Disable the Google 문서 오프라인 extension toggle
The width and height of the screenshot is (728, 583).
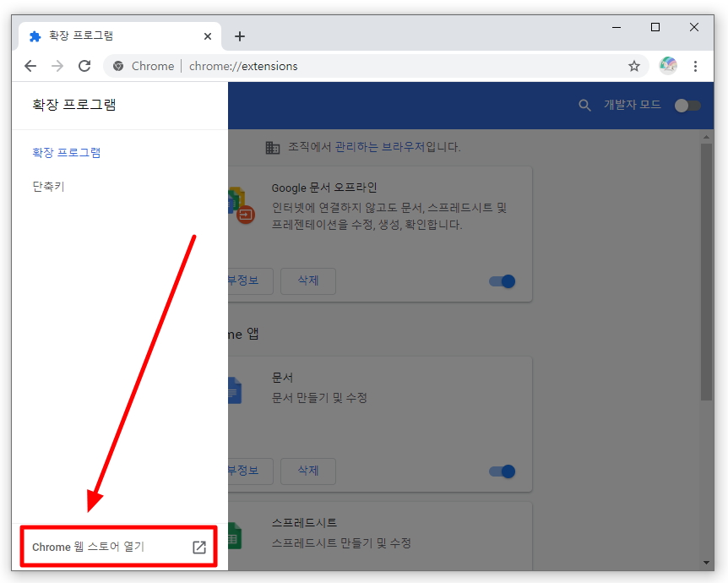click(x=503, y=281)
